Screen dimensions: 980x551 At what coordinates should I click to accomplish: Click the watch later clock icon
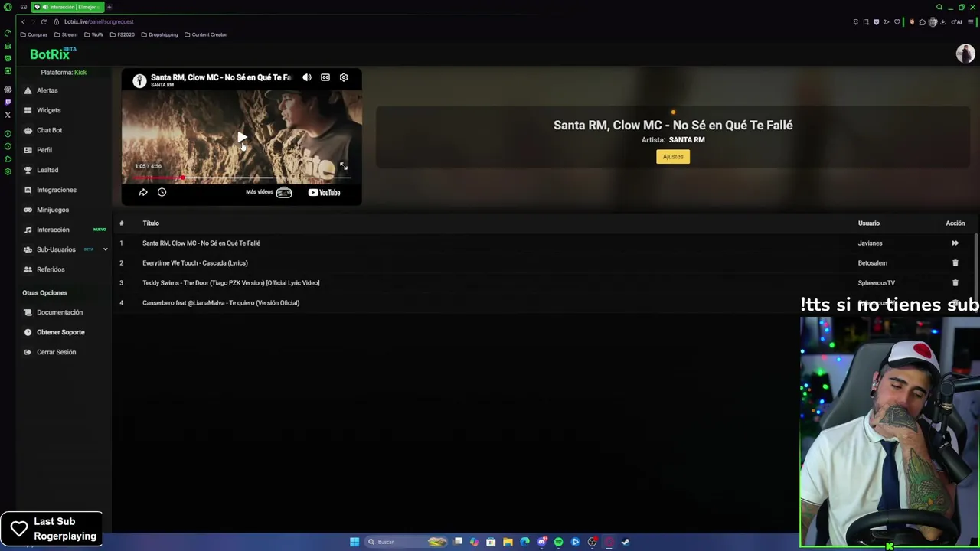click(162, 192)
